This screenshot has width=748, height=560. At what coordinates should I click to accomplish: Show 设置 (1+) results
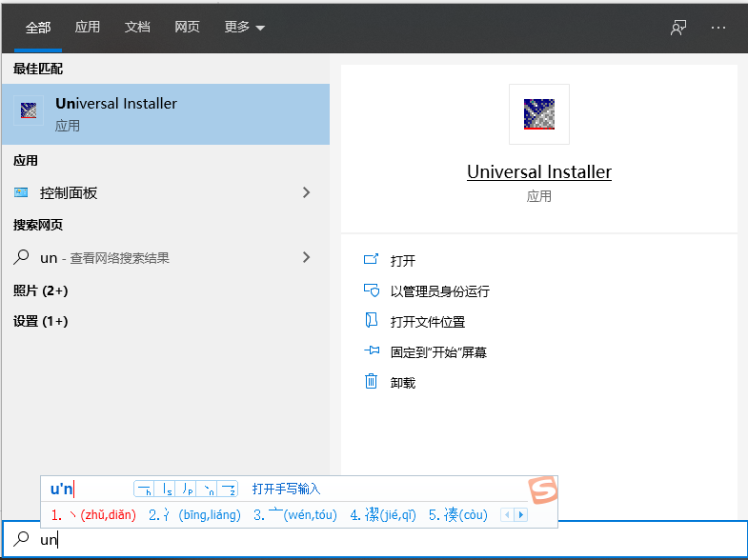[x=41, y=321]
